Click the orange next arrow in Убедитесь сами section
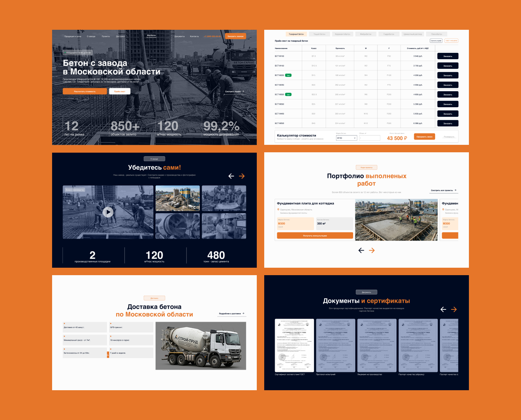Viewport: 521px width, 420px height. pyautogui.click(x=242, y=176)
